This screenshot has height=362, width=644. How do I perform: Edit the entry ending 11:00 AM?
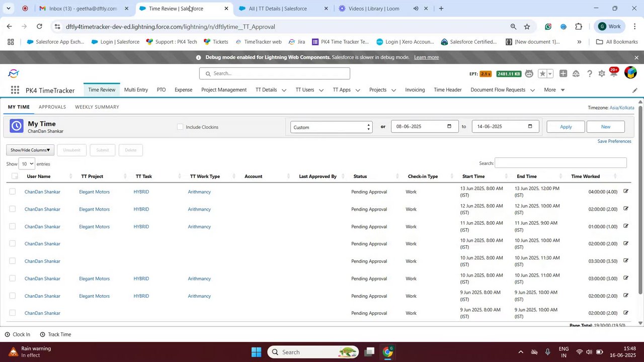click(x=626, y=278)
